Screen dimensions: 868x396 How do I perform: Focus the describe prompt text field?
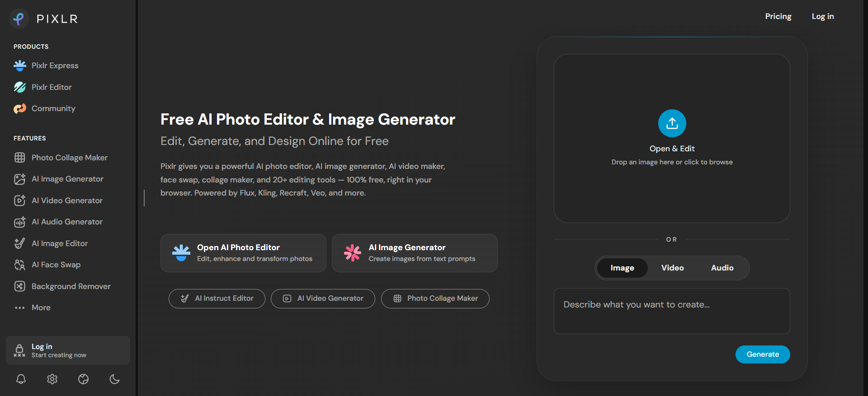672,311
